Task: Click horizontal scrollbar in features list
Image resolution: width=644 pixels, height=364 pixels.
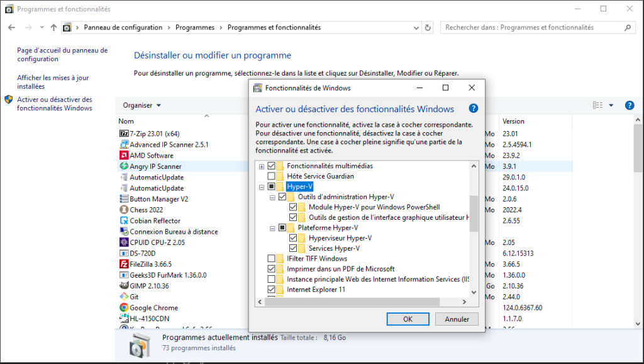Action: tap(352, 302)
